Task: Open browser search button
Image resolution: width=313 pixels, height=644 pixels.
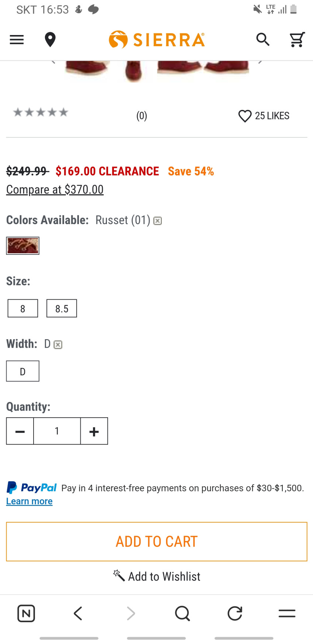Action: (x=182, y=613)
